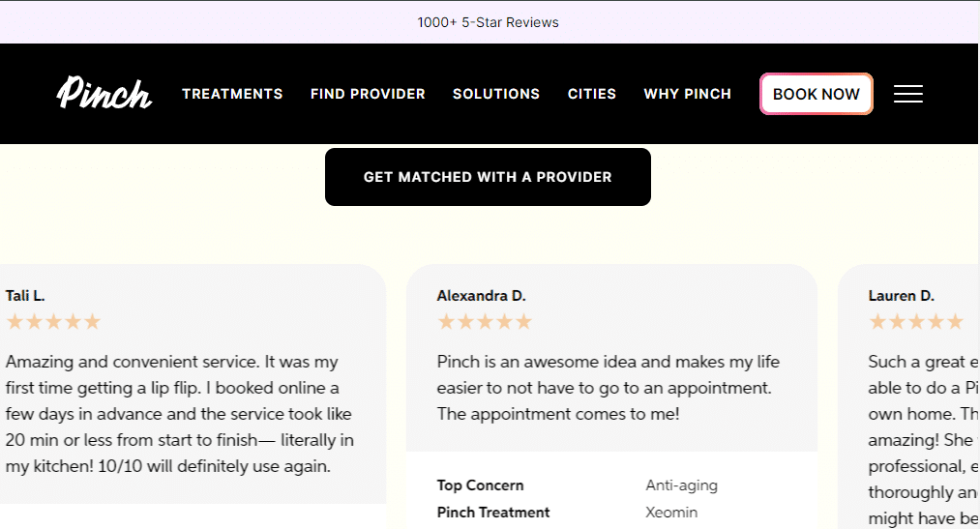The width and height of the screenshot is (980, 529).
Task: Click the Anti-aging top concern value
Action: [x=682, y=485]
